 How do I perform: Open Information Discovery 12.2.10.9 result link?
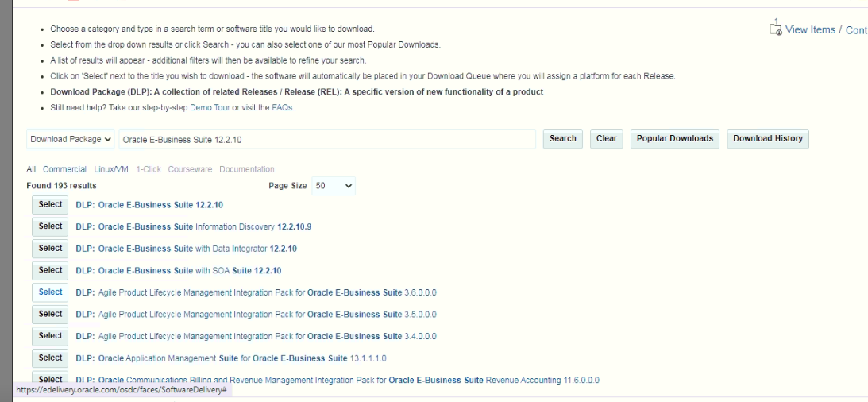click(x=194, y=227)
